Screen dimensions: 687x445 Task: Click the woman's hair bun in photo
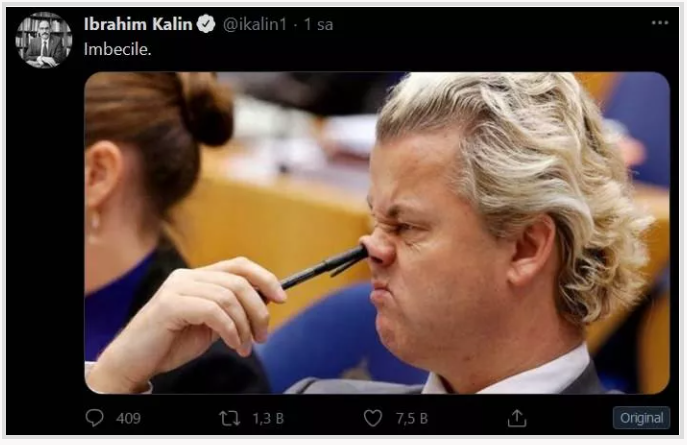[206, 109]
